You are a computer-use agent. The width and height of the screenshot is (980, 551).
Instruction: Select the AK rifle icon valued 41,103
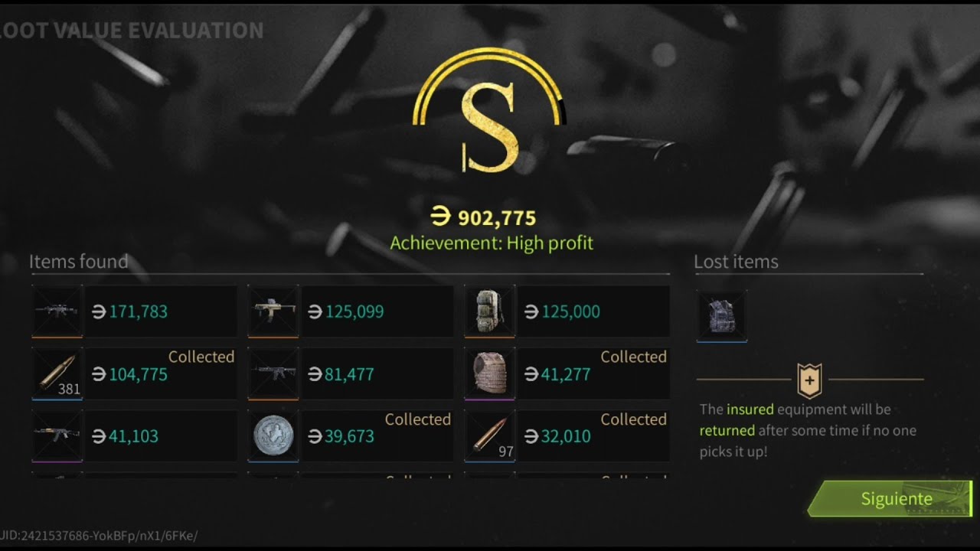pyautogui.click(x=57, y=436)
